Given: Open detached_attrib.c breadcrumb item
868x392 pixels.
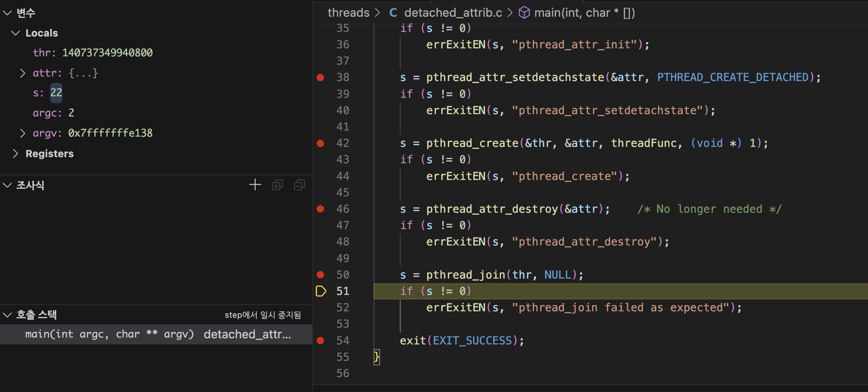Looking at the screenshot, I should [x=453, y=13].
